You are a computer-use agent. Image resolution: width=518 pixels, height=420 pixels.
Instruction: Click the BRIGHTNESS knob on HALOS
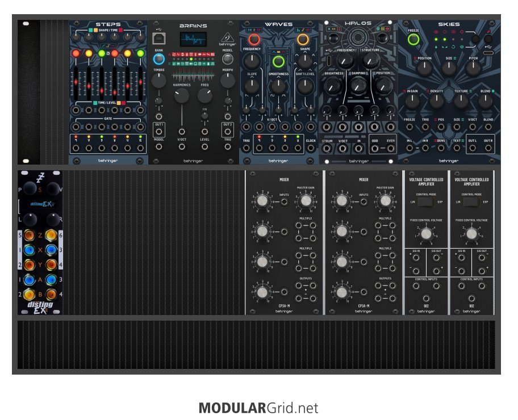tap(333, 86)
